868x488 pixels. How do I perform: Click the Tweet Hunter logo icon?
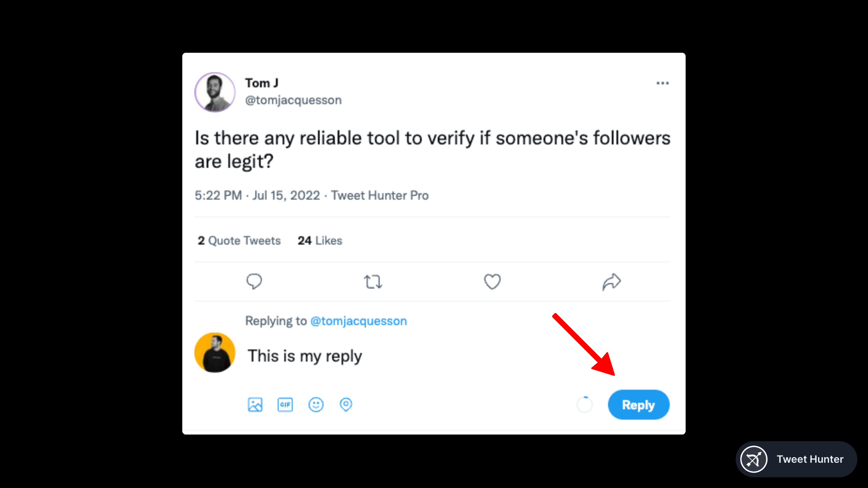(x=754, y=459)
